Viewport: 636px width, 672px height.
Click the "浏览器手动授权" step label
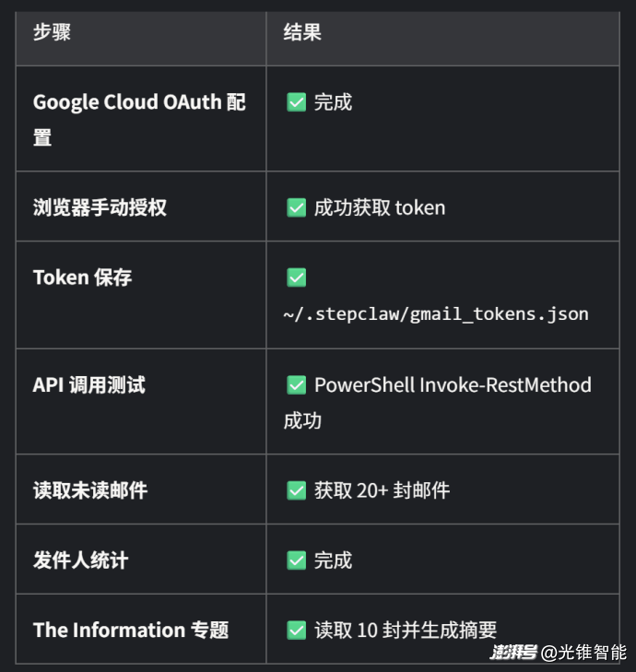coord(100,207)
